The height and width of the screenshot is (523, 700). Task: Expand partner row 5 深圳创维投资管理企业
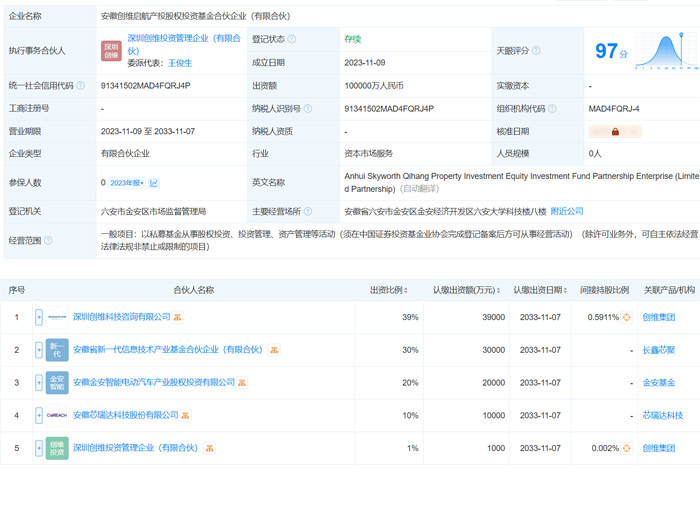[39, 448]
